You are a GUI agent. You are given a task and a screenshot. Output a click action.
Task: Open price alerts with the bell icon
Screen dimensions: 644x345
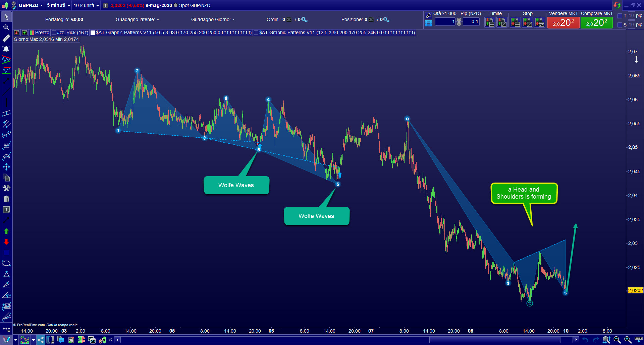[x=6, y=49]
